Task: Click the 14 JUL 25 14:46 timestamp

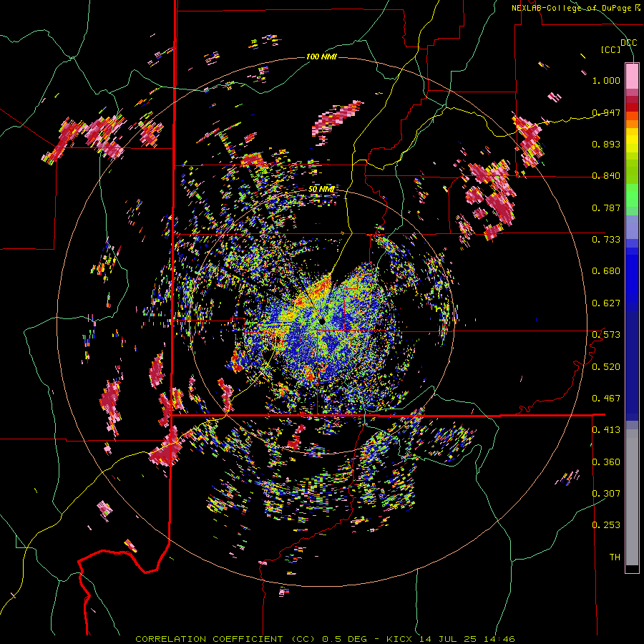Action: (x=467, y=639)
